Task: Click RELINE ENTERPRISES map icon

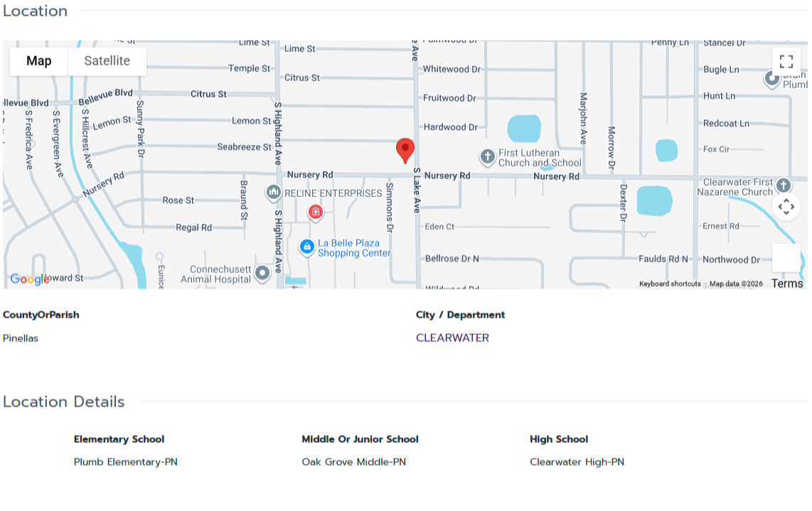Action: (x=273, y=192)
